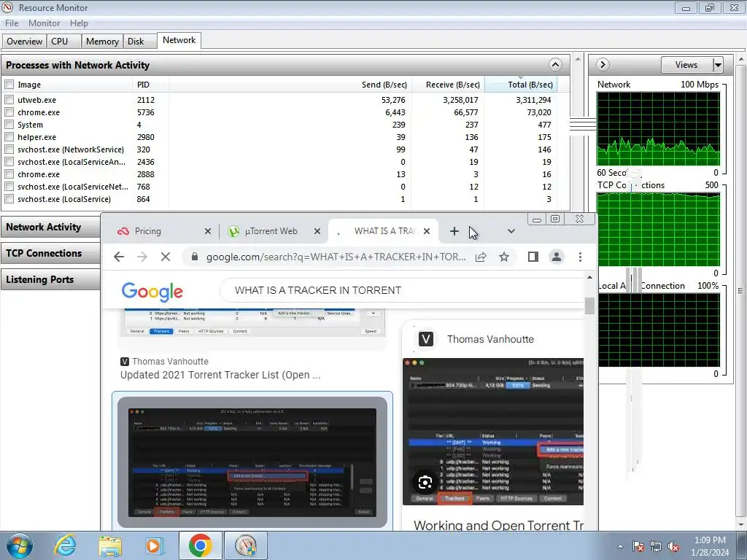The width and height of the screenshot is (747, 560).
Task: Collapse Processes with Network Activity section
Action: 555,64
